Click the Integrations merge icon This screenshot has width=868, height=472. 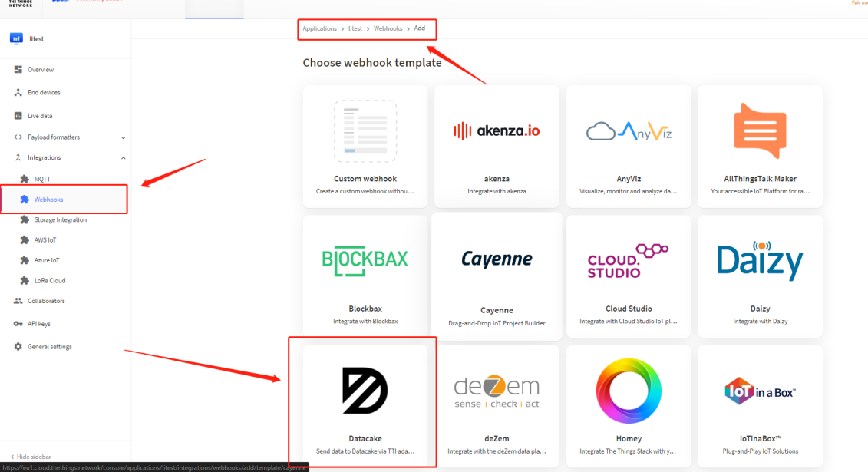point(18,157)
